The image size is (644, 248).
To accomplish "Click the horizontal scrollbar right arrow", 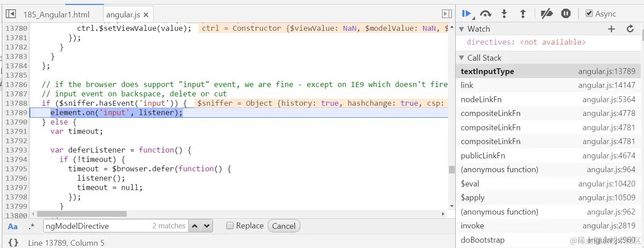I will [444, 214].
